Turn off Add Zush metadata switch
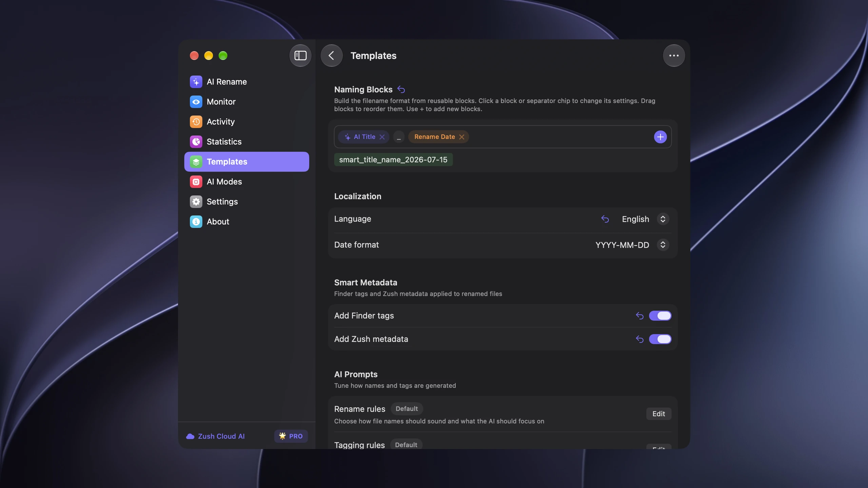Image resolution: width=868 pixels, height=488 pixels. click(660, 339)
